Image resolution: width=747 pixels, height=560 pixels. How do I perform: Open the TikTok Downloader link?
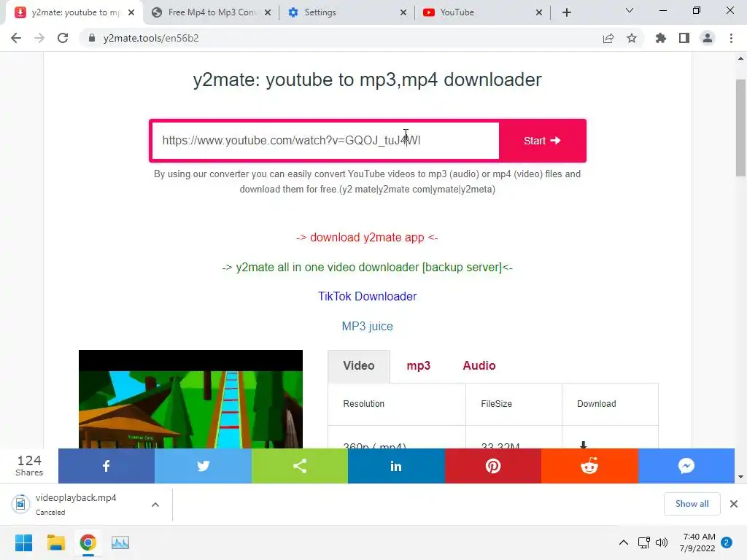click(x=368, y=296)
